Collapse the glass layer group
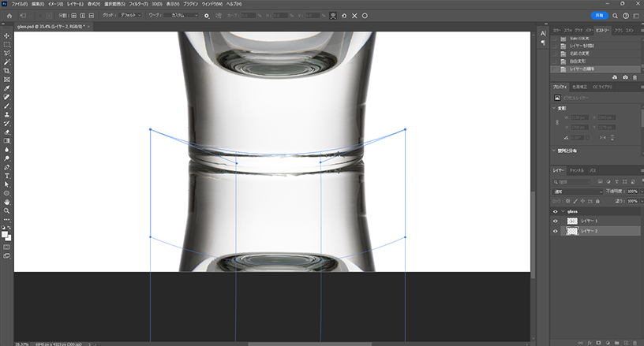The image size is (644, 346). coord(563,211)
